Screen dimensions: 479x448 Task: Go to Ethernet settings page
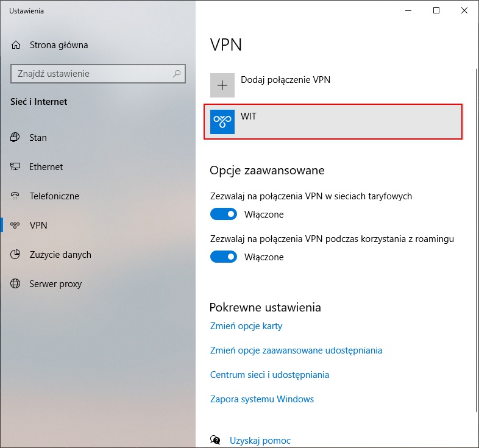click(46, 167)
